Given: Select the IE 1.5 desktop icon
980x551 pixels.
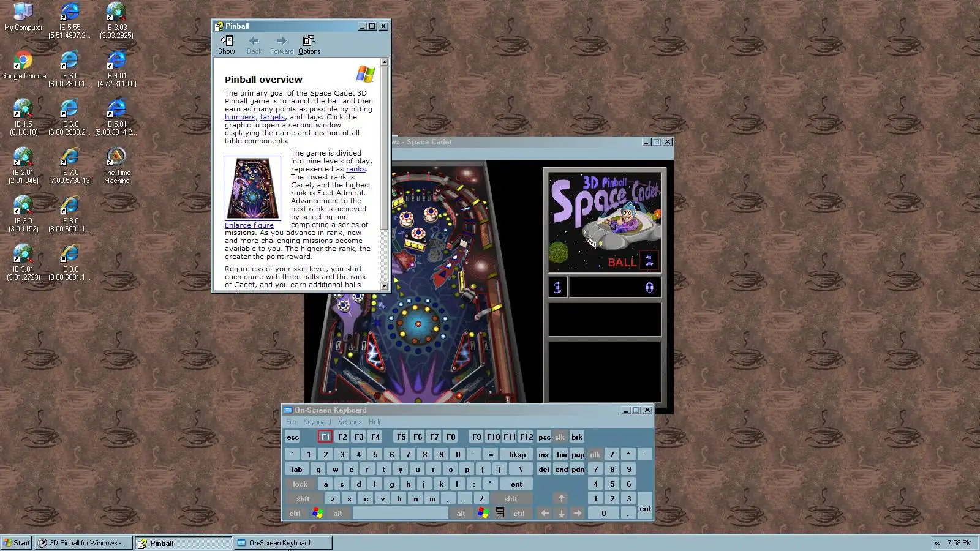Looking at the screenshot, I should [x=23, y=117].
